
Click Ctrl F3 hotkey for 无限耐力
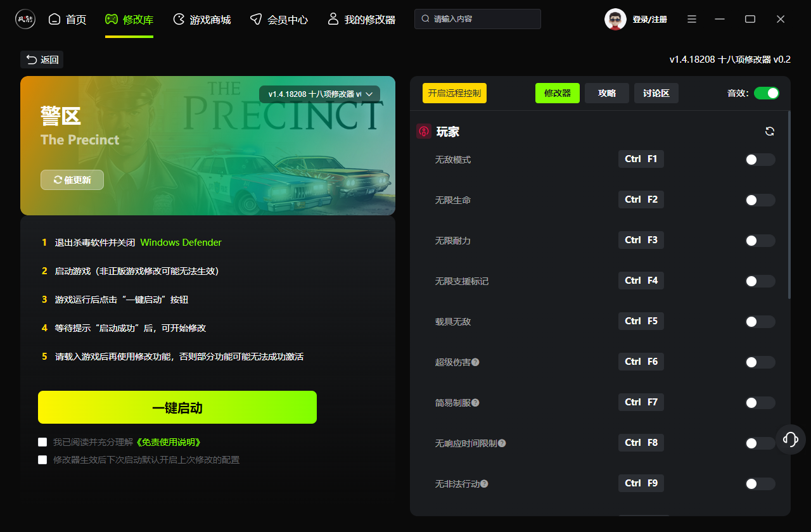pos(641,240)
